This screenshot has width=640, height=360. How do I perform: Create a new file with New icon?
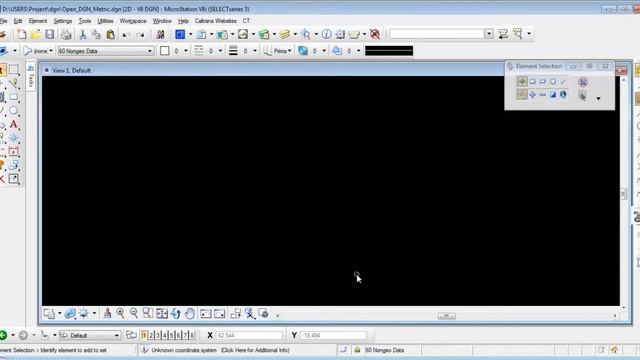point(21,34)
